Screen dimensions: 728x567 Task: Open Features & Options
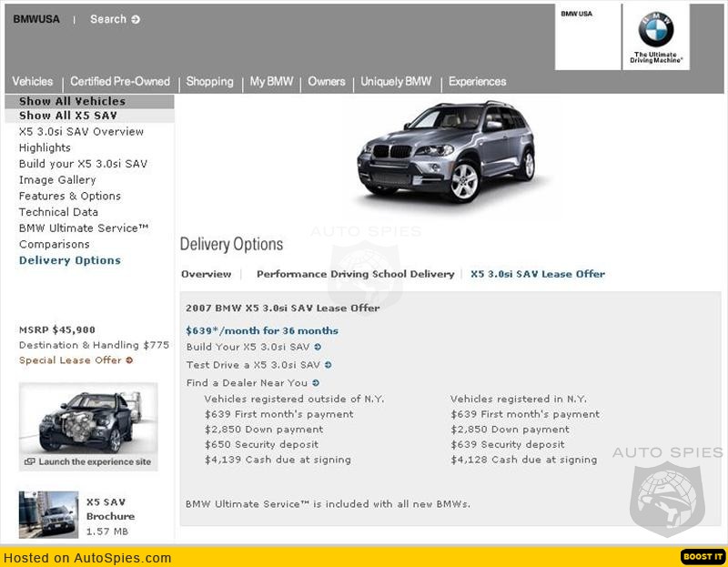pyautogui.click(x=70, y=196)
